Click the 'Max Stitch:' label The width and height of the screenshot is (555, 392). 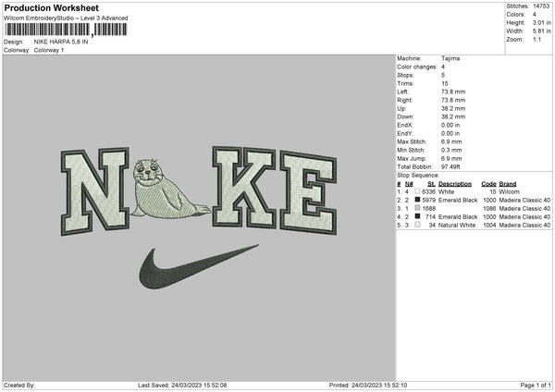pyautogui.click(x=412, y=141)
